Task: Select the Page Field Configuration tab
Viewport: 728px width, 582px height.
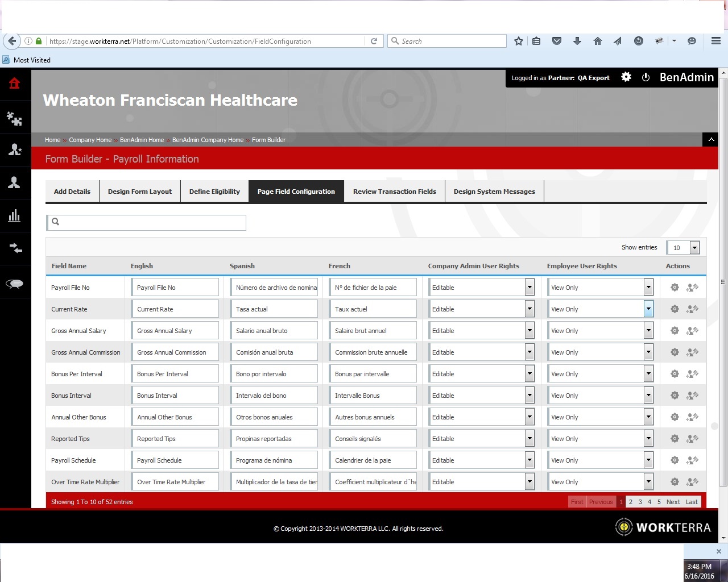Action: pyautogui.click(x=296, y=192)
